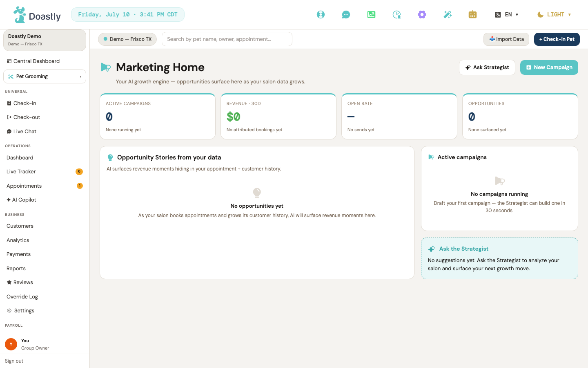Select the Demo — Frisco TX location chip
The width and height of the screenshot is (588, 368).
[127, 39]
